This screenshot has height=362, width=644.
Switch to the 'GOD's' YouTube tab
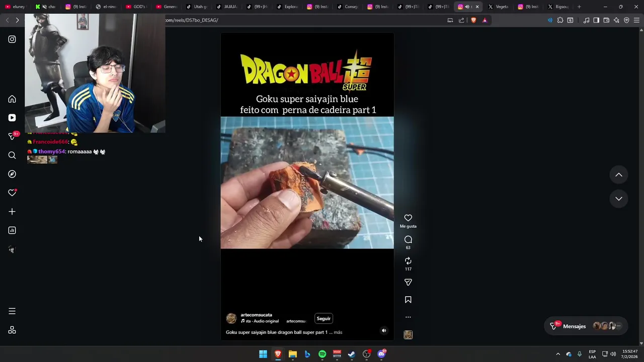click(x=135, y=7)
